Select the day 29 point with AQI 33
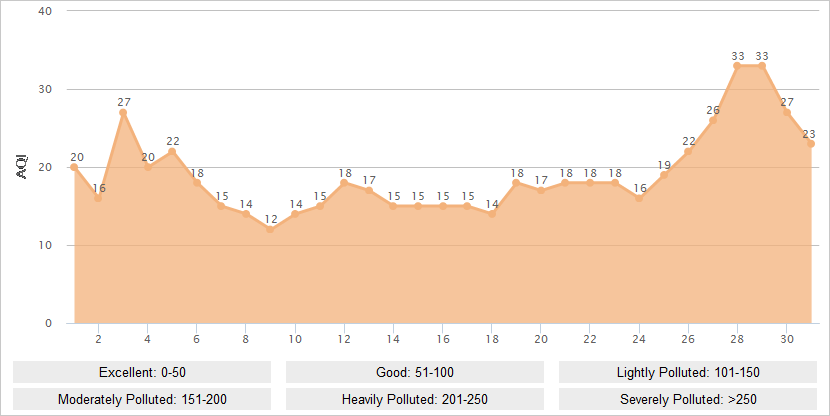The width and height of the screenshot is (830, 416). 762,66
